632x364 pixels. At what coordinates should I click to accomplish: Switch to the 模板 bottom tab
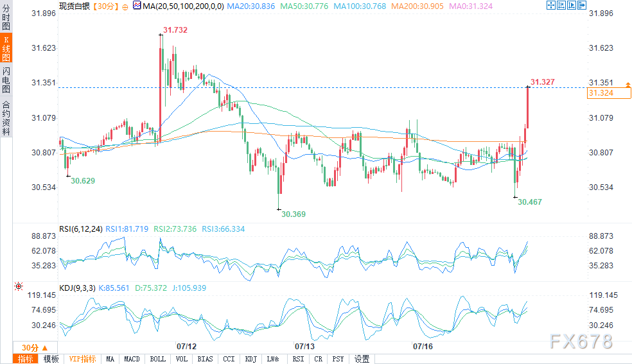[51, 359]
